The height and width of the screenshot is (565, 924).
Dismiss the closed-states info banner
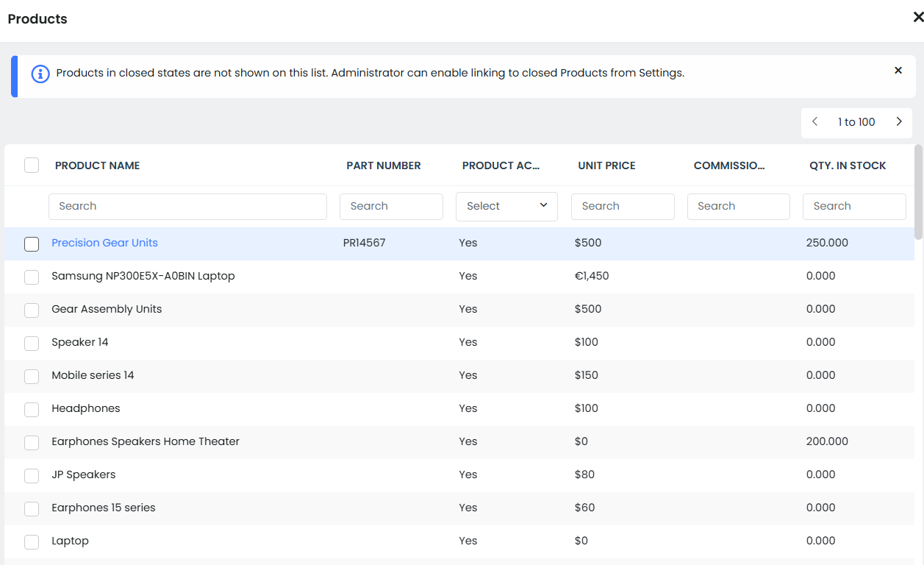898,71
